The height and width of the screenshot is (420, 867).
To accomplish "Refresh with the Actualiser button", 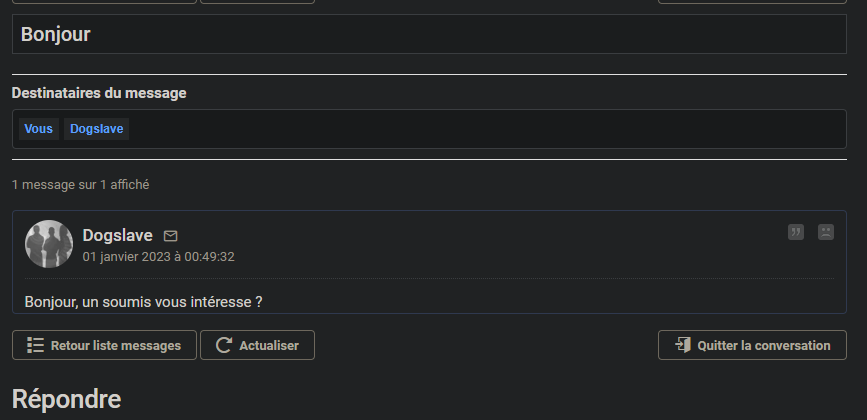I will pyautogui.click(x=258, y=345).
